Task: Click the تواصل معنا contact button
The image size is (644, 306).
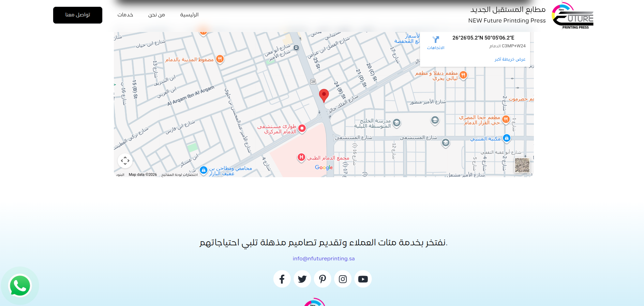Action: click(78, 15)
